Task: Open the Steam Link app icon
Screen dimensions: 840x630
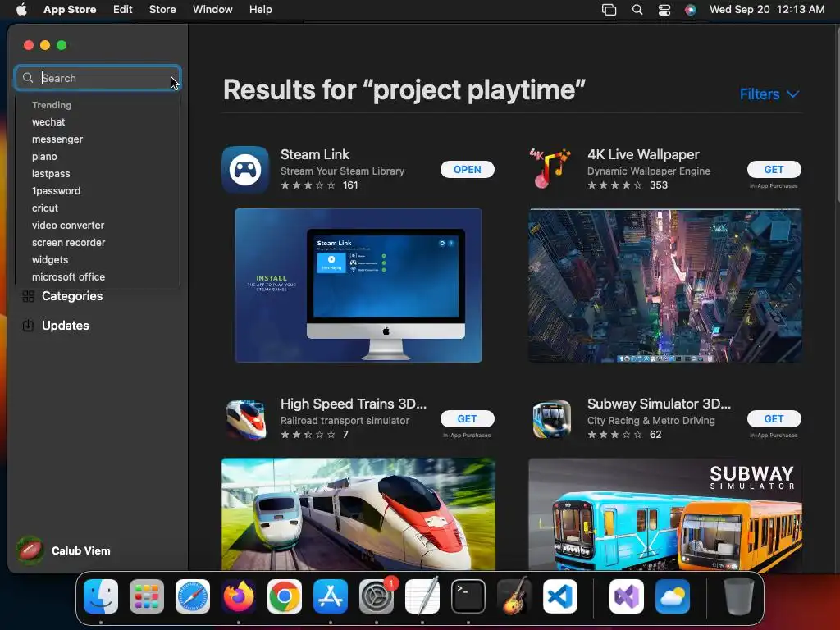Action: [x=245, y=170]
